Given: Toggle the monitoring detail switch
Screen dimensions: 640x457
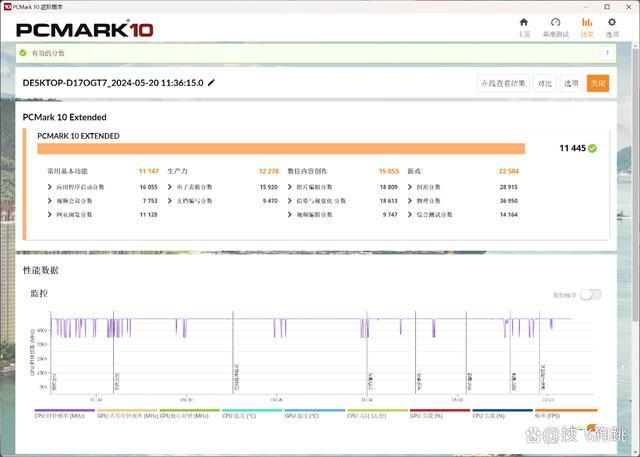Looking at the screenshot, I should click(591, 294).
